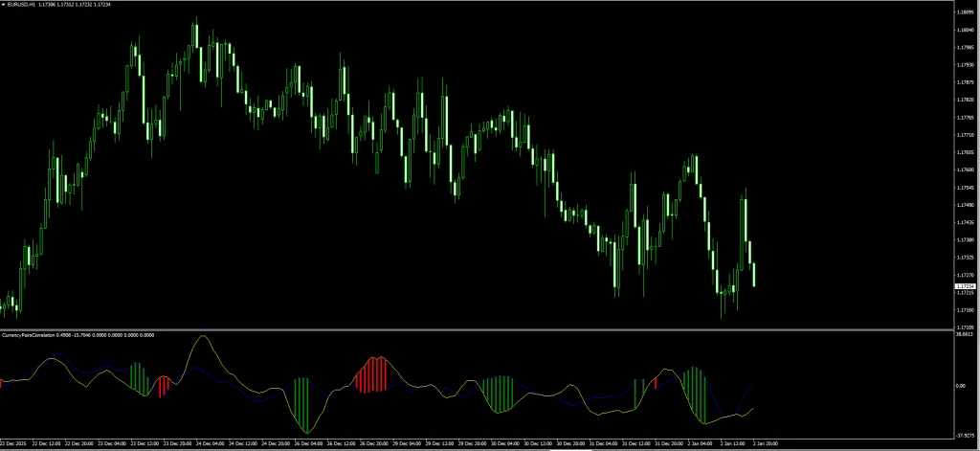Click the 2 Jan 12:00 time label
This screenshot has height=451, width=980.
click(733, 443)
